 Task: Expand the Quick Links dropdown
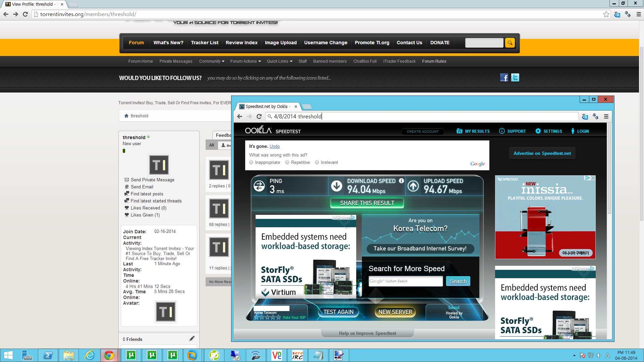coord(280,61)
